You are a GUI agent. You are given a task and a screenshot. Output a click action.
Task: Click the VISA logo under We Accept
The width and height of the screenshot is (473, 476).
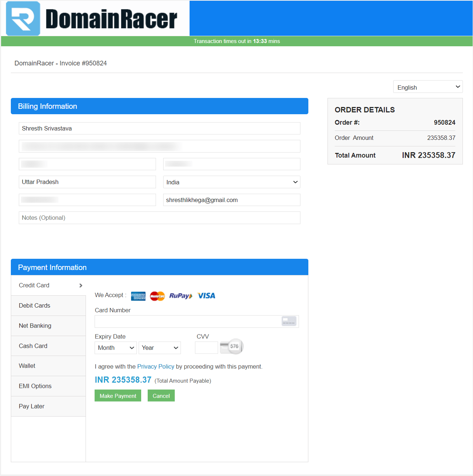(x=206, y=295)
